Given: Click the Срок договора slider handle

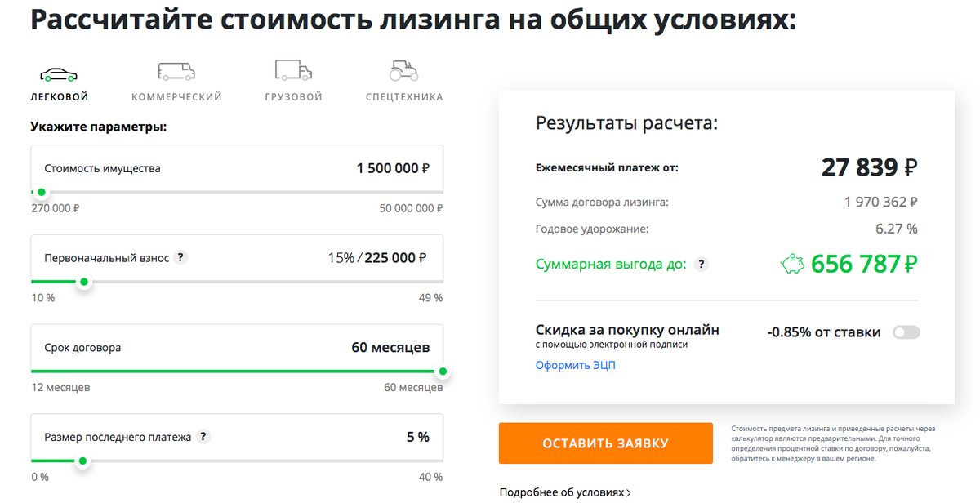Looking at the screenshot, I should click(443, 372).
